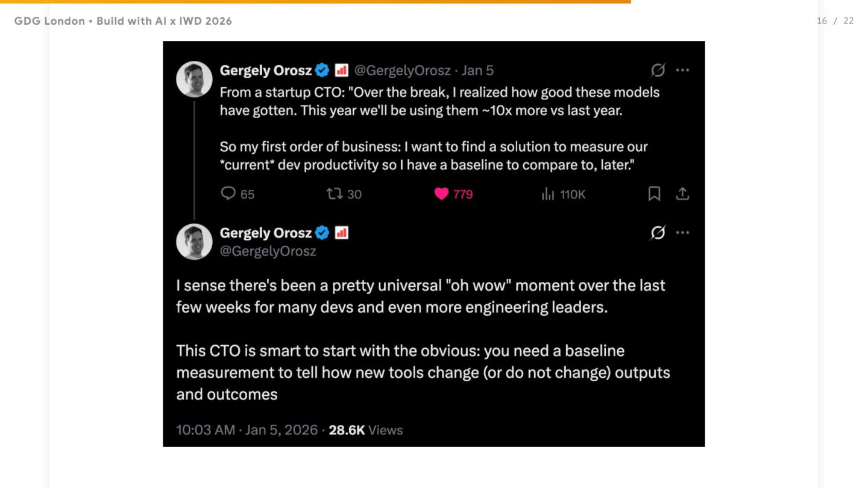Click the 16 / 22 slide counter
The width and height of the screenshot is (868, 488).
click(835, 21)
